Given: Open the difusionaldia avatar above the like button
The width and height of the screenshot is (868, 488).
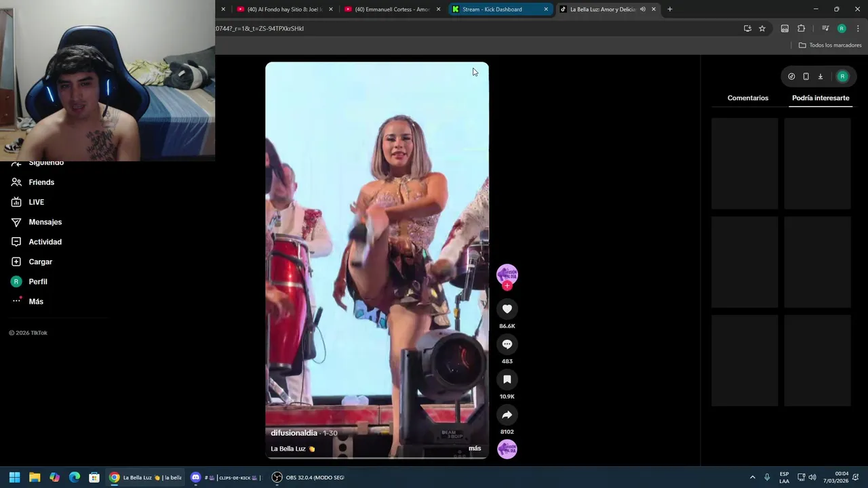Looking at the screenshot, I should [507, 274].
